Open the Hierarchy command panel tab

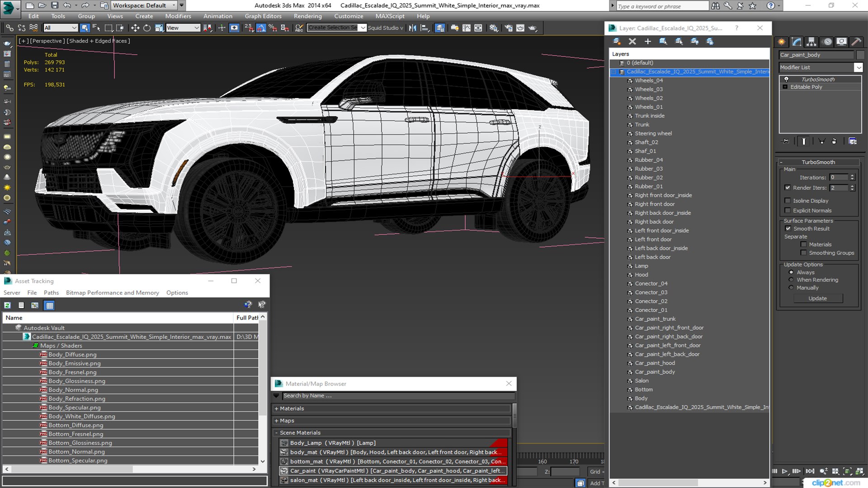811,42
